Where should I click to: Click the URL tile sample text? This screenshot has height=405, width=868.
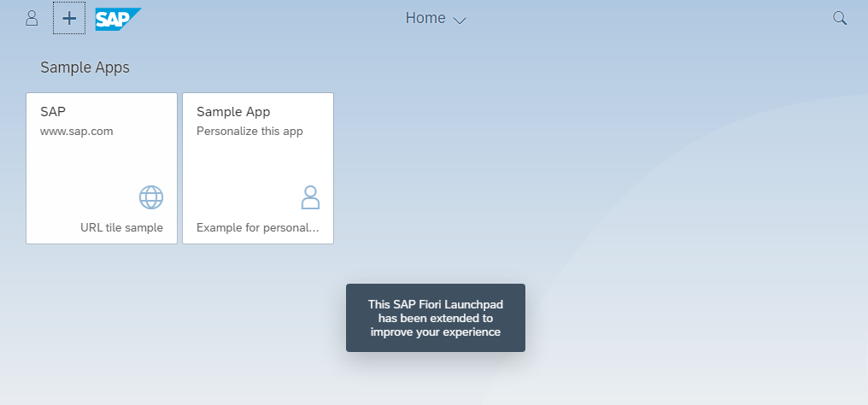click(x=122, y=227)
